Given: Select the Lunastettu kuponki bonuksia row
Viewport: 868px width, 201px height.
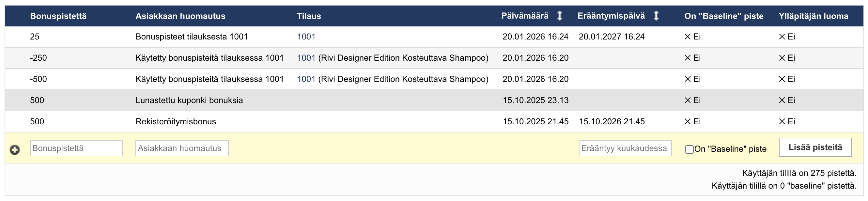Looking at the screenshot, I should click(x=189, y=100).
